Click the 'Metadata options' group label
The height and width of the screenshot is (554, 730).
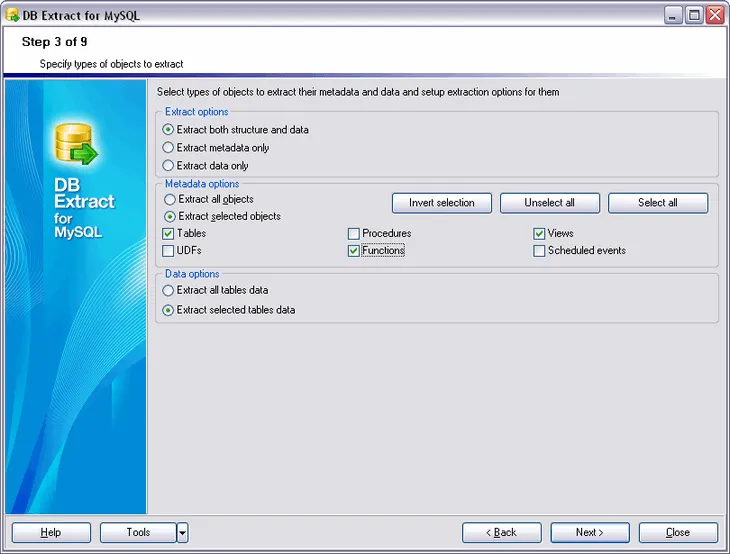(x=202, y=184)
